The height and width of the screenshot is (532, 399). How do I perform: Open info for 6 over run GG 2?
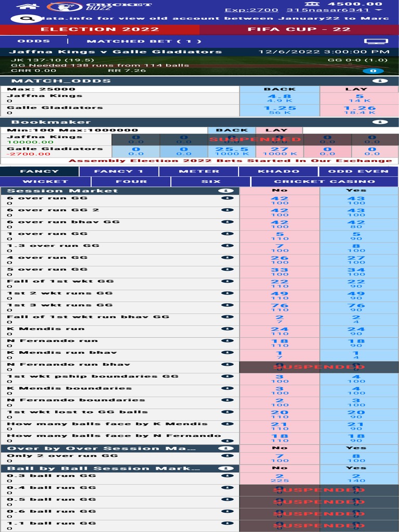(228, 210)
